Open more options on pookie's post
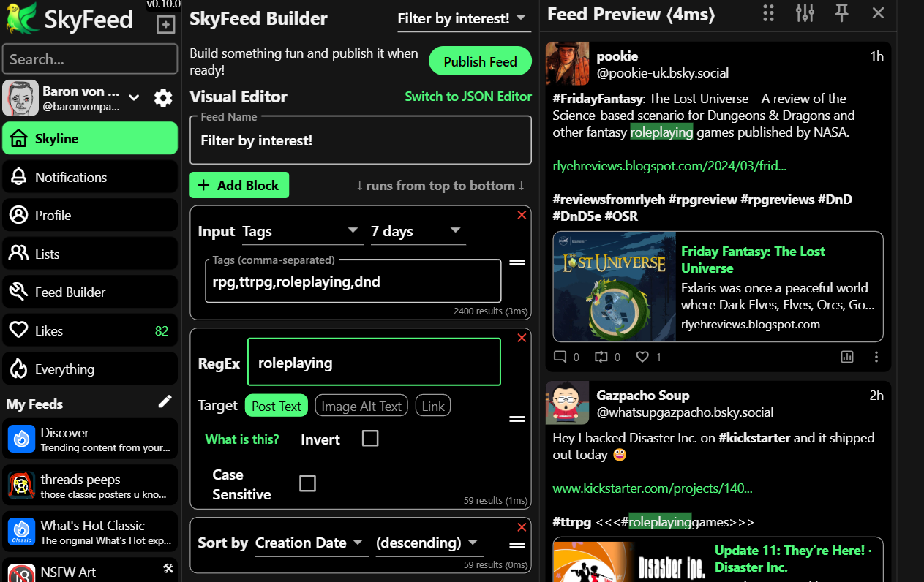 pos(876,357)
